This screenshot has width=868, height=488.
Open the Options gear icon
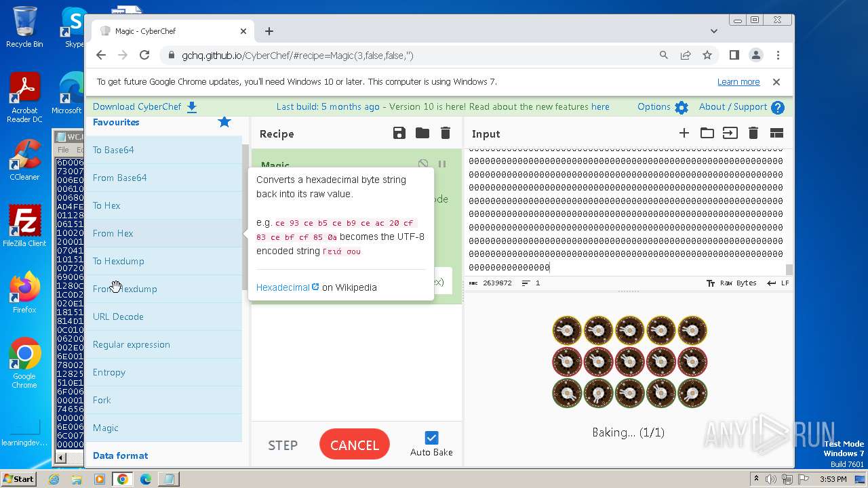click(682, 107)
